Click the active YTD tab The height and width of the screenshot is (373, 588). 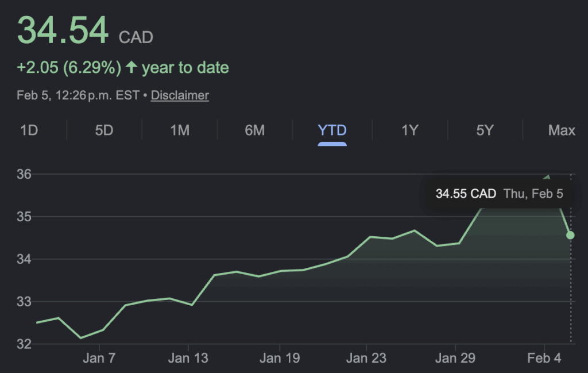(x=332, y=130)
